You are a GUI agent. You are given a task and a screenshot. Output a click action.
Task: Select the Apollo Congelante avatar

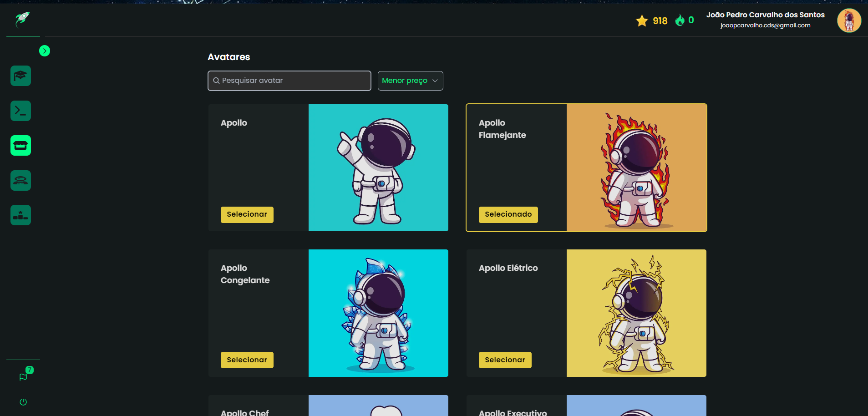point(247,360)
